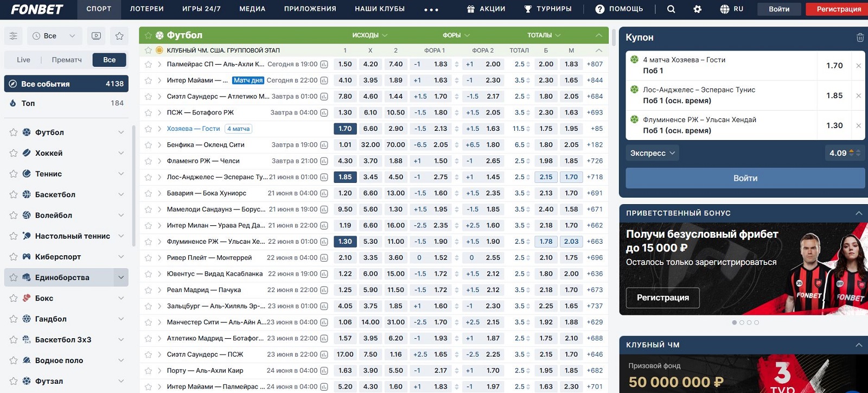Click the Киберспорт gamepad icon in sidebar
This screenshot has height=393, width=868.
(27, 257)
